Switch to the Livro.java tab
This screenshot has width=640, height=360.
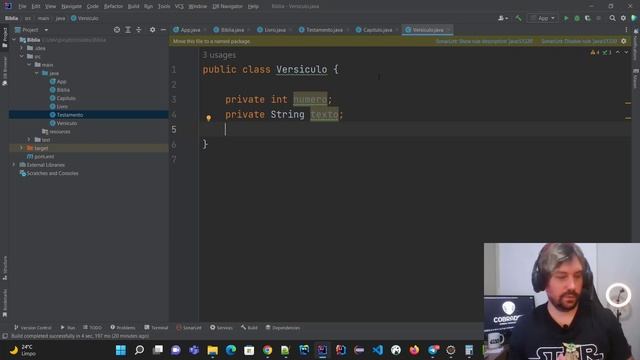coord(275,30)
